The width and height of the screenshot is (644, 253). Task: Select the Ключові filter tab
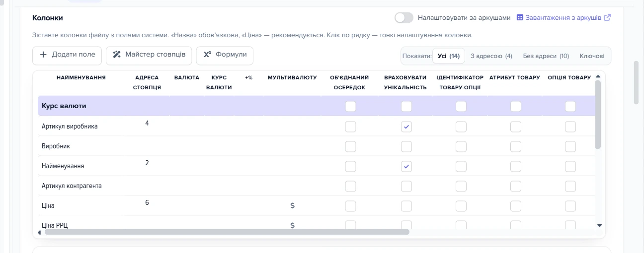(x=592, y=56)
